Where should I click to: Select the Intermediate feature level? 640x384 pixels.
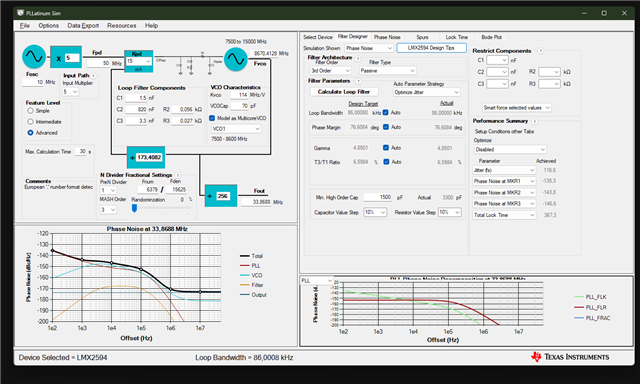tap(30, 122)
